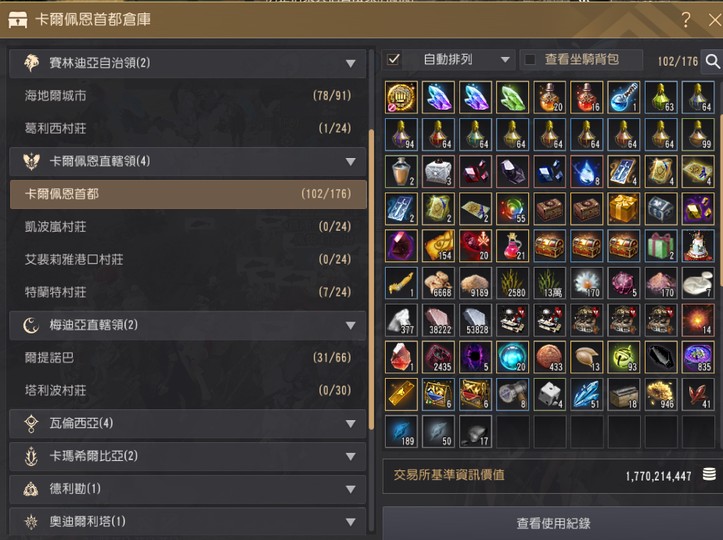Click the help question mark icon
This screenshot has width=723, height=540.
[x=686, y=19]
